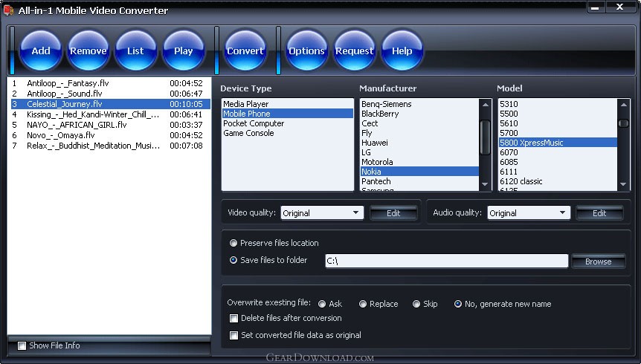Open the List toolbar button
This screenshot has height=364, width=641.
tap(136, 51)
